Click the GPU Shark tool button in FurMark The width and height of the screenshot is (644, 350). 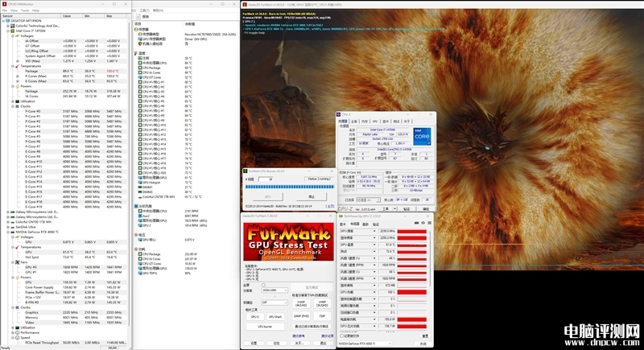pyautogui.click(x=275, y=317)
